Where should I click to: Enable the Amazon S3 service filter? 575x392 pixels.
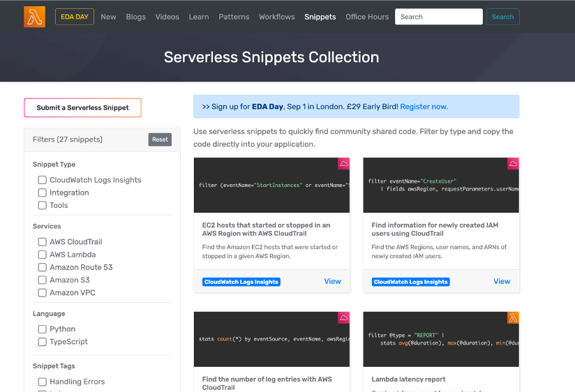[42, 280]
